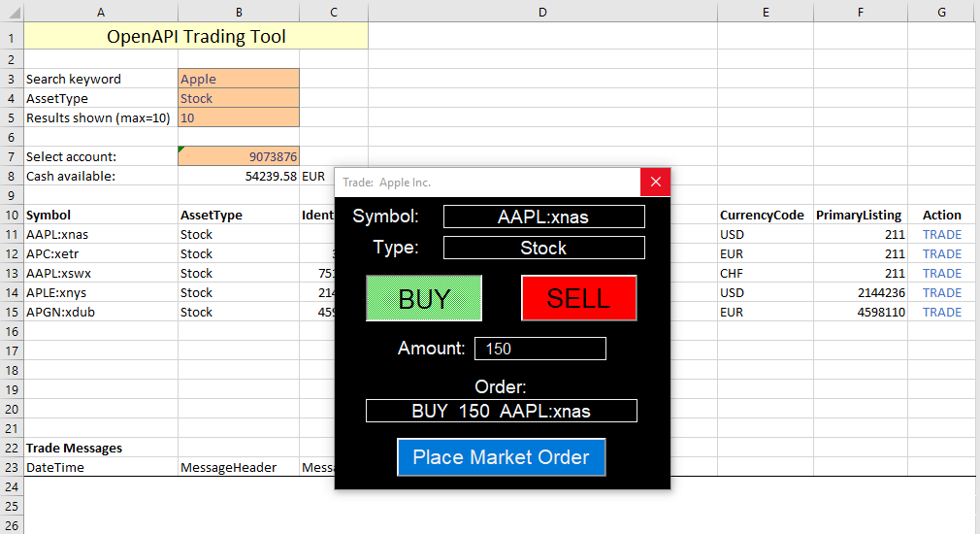The image size is (980, 534).
Task: Click TRADE link for APC:xetr row
Action: [941, 253]
